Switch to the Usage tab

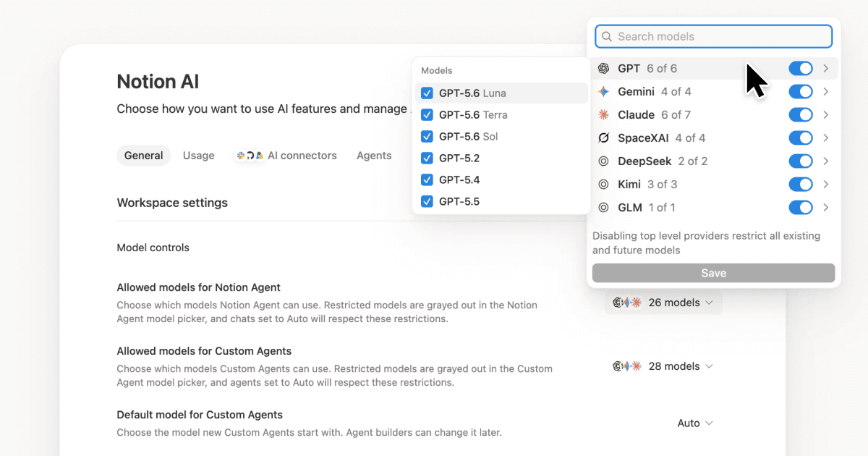coord(198,156)
